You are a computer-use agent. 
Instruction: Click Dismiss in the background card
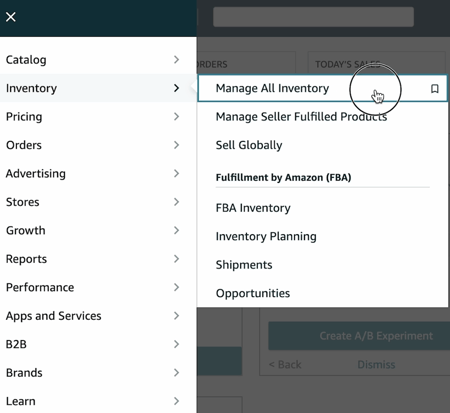coord(376,364)
